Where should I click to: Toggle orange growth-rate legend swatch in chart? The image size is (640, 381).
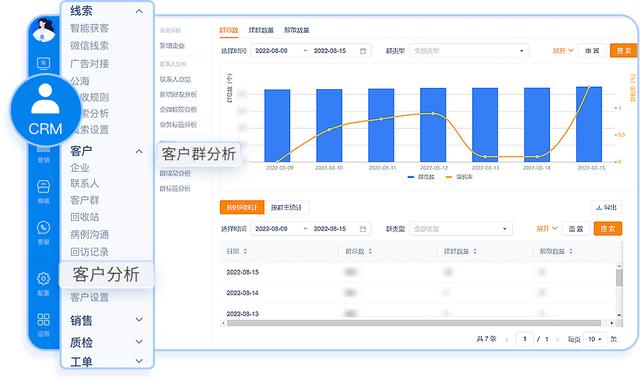pos(449,177)
